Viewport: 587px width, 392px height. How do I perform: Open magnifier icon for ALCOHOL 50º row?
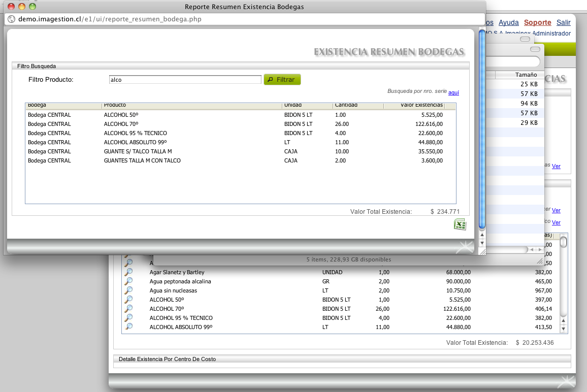pyautogui.click(x=129, y=299)
